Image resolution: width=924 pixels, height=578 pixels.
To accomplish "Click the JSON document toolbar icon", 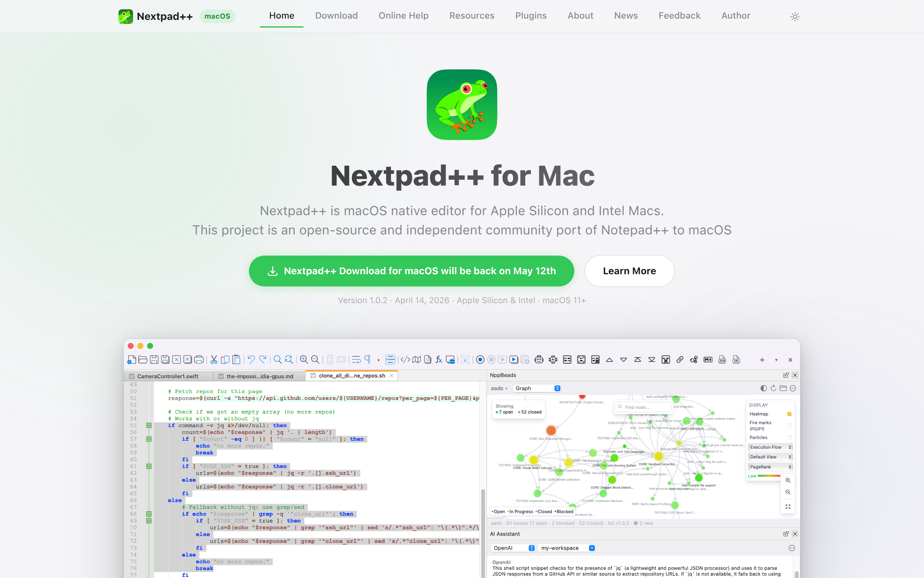I will pos(722,360).
